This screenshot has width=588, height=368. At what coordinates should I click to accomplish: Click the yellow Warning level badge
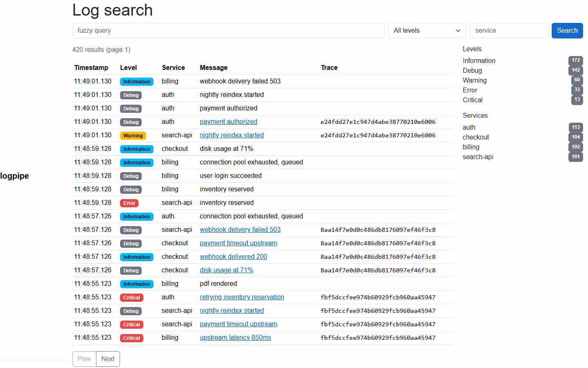133,136
